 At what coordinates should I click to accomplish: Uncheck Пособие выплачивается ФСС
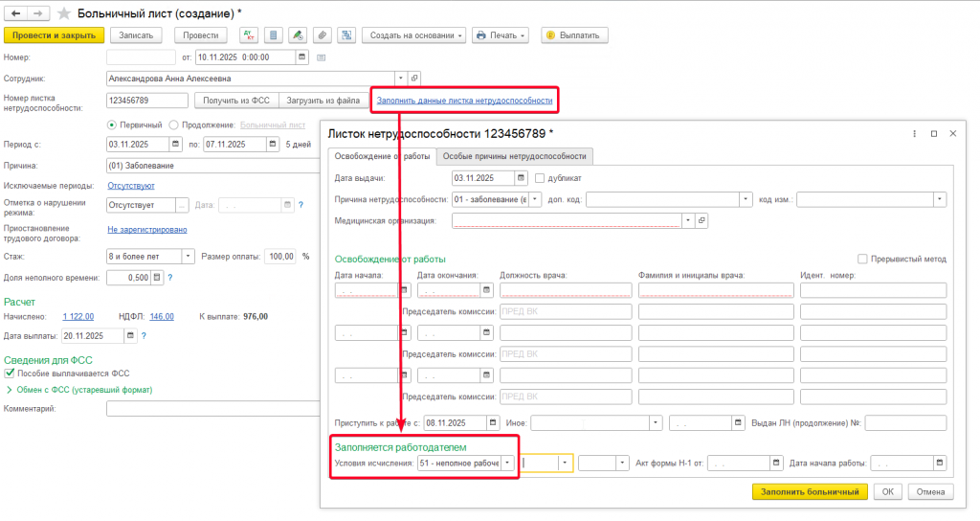point(10,374)
